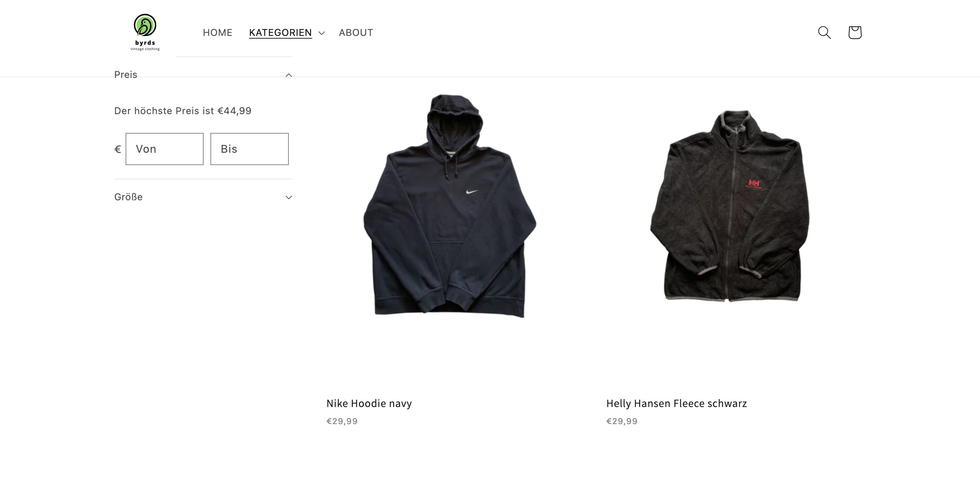
Task: Click the chevron arrow beside KATEGORIEN
Action: pos(321,33)
